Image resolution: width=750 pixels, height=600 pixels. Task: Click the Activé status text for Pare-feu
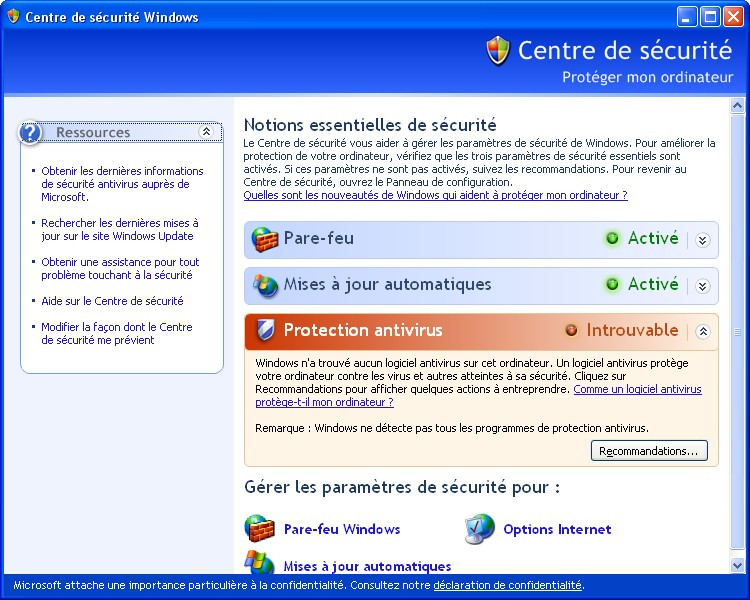click(653, 238)
